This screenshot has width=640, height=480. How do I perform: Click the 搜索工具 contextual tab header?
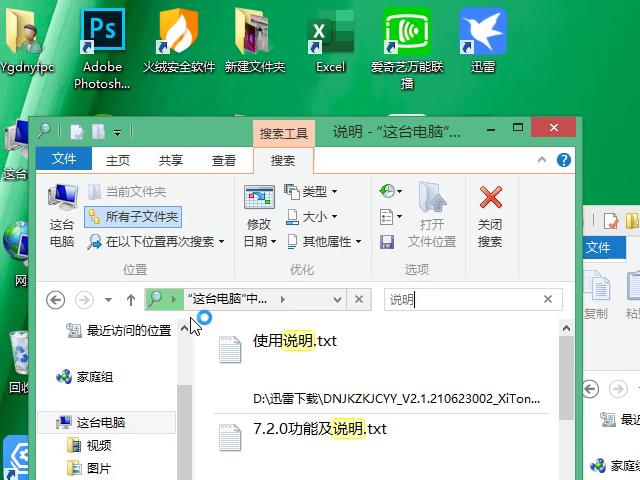[x=284, y=133]
